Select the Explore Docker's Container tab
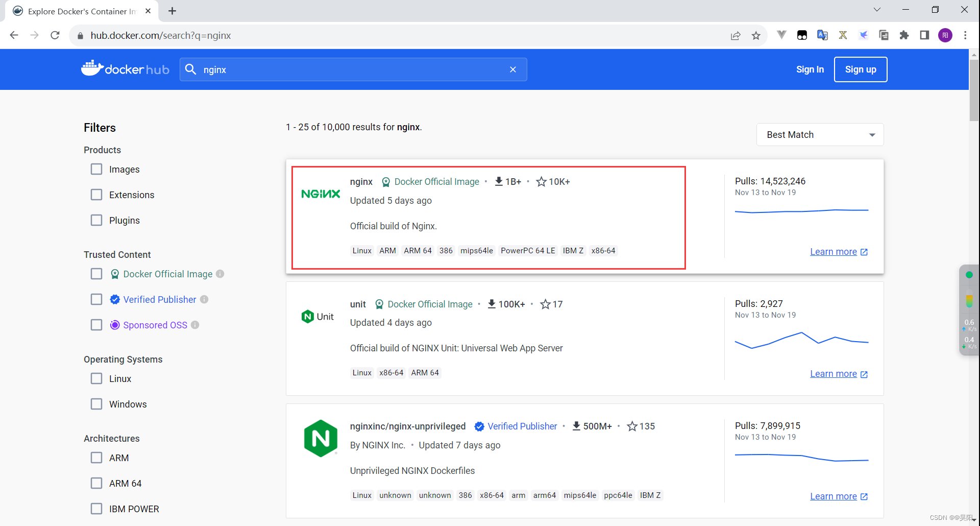Screen dimensions: 980x526 tap(82, 11)
